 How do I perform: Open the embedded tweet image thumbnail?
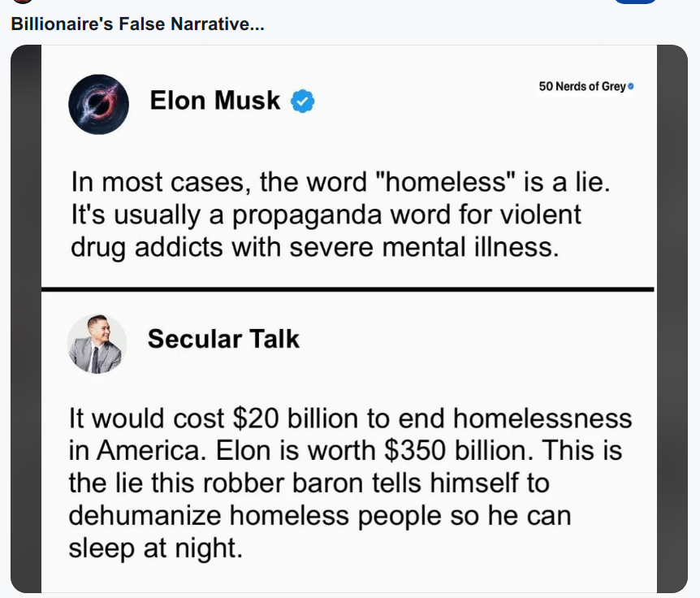[349, 318]
